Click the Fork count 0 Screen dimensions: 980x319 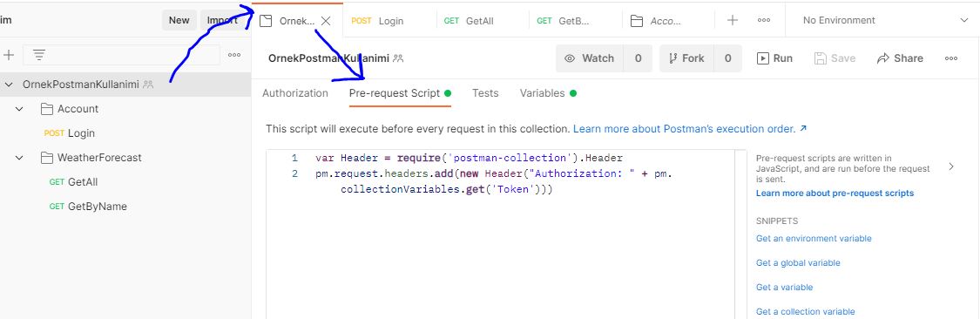pos(728,58)
